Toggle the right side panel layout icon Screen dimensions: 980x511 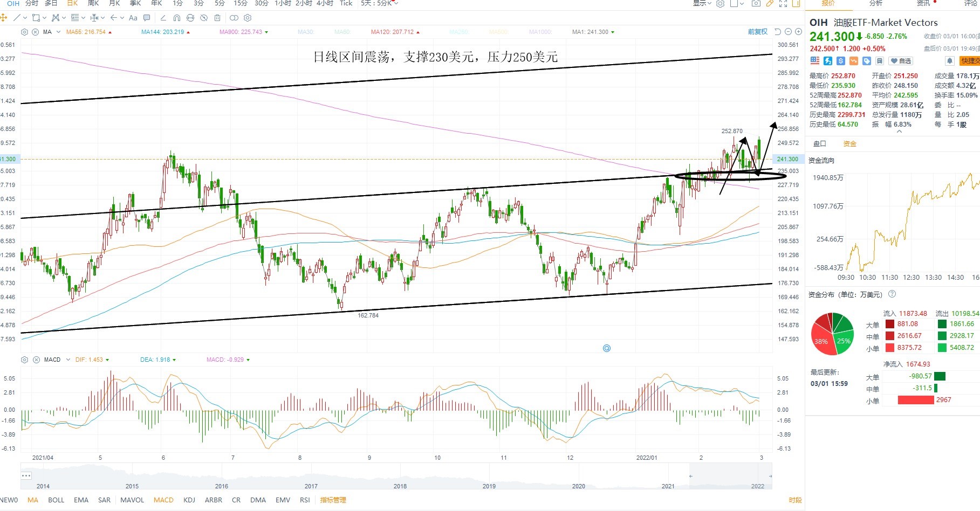pos(797,3)
